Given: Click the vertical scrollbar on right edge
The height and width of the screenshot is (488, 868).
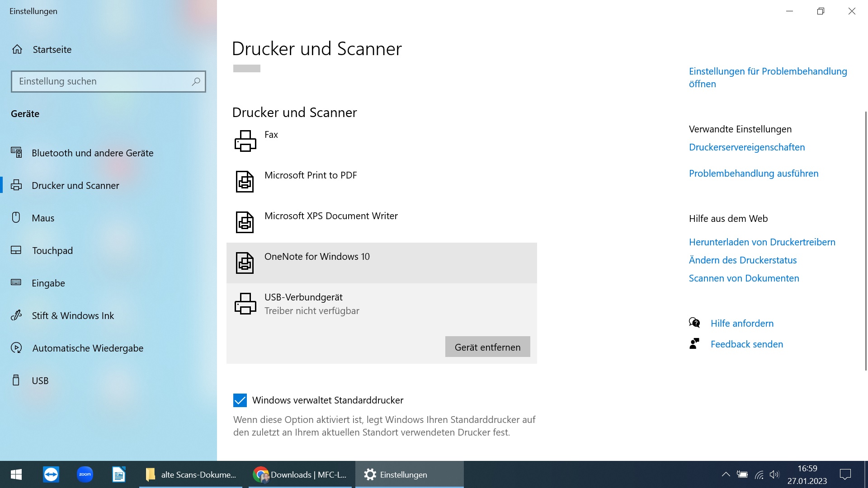Looking at the screenshot, I should [865, 239].
